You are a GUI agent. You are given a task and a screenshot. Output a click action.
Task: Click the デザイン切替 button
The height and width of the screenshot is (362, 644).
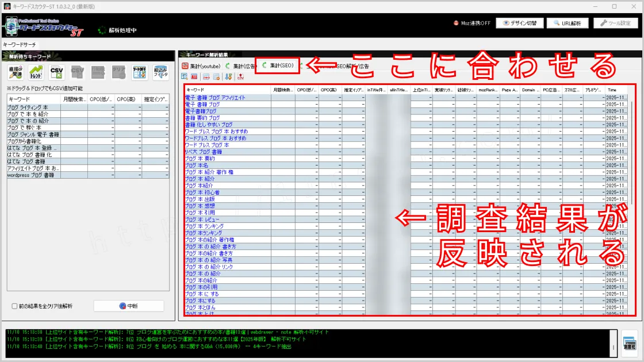coord(519,24)
